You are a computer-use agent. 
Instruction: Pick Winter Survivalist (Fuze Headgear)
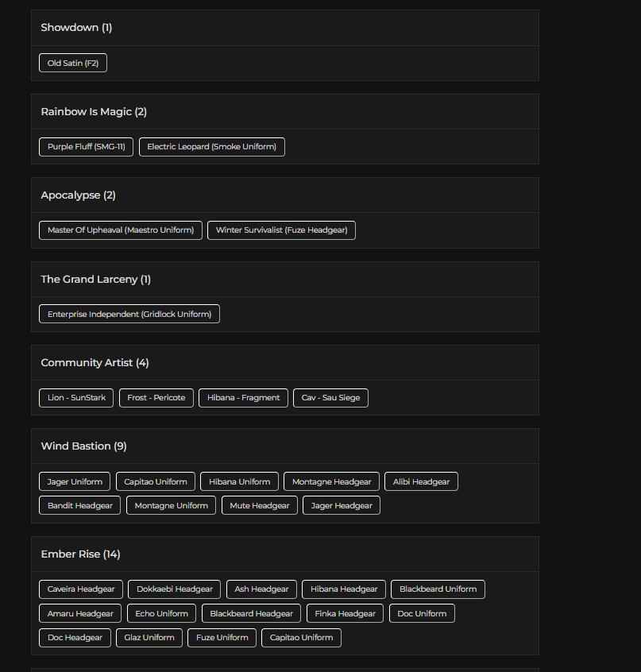pos(282,230)
